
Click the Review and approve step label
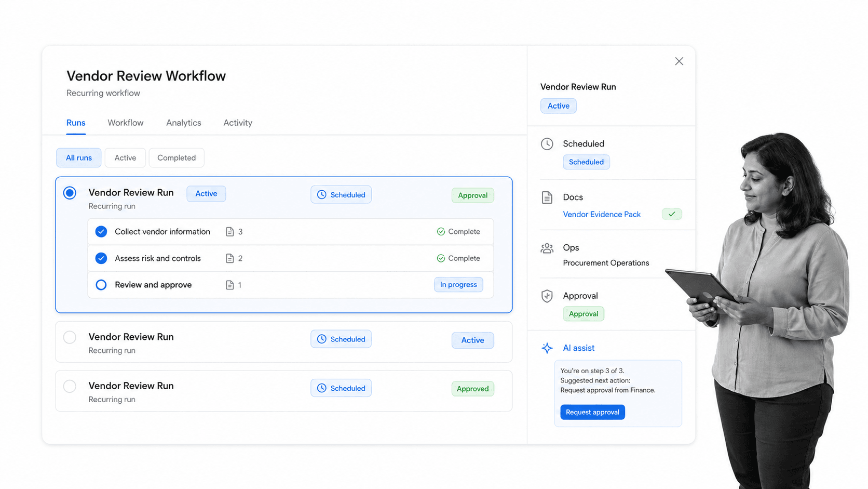(153, 285)
